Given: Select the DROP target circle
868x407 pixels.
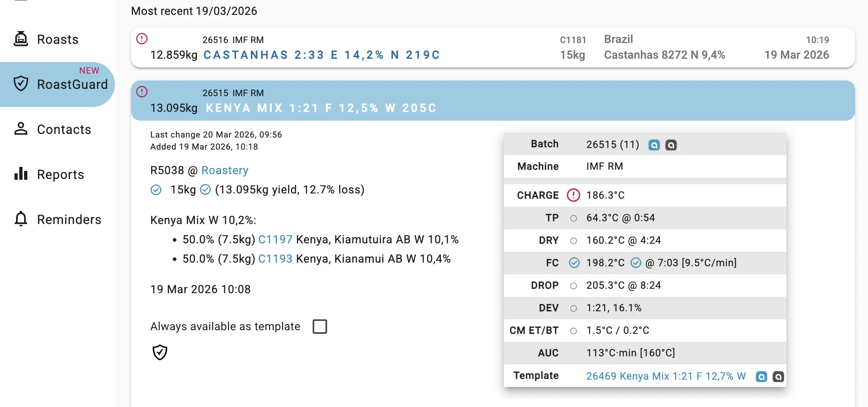Looking at the screenshot, I should pos(573,286).
